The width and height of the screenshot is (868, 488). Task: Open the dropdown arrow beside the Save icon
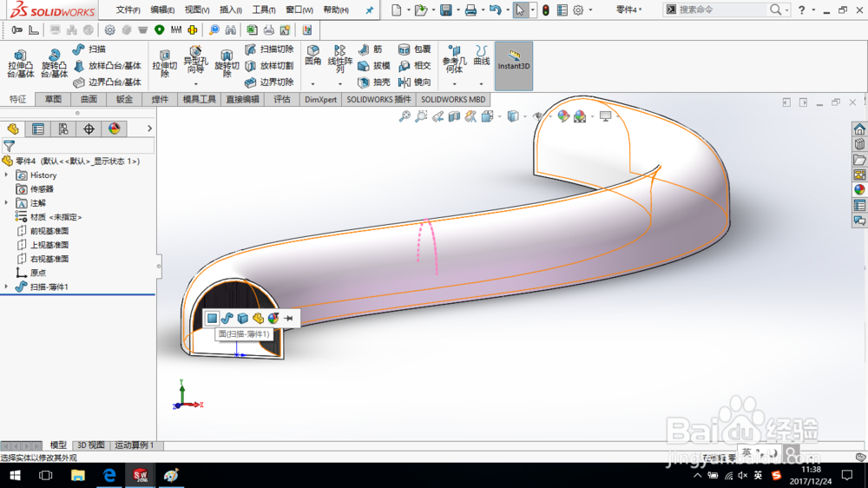click(458, 10)
